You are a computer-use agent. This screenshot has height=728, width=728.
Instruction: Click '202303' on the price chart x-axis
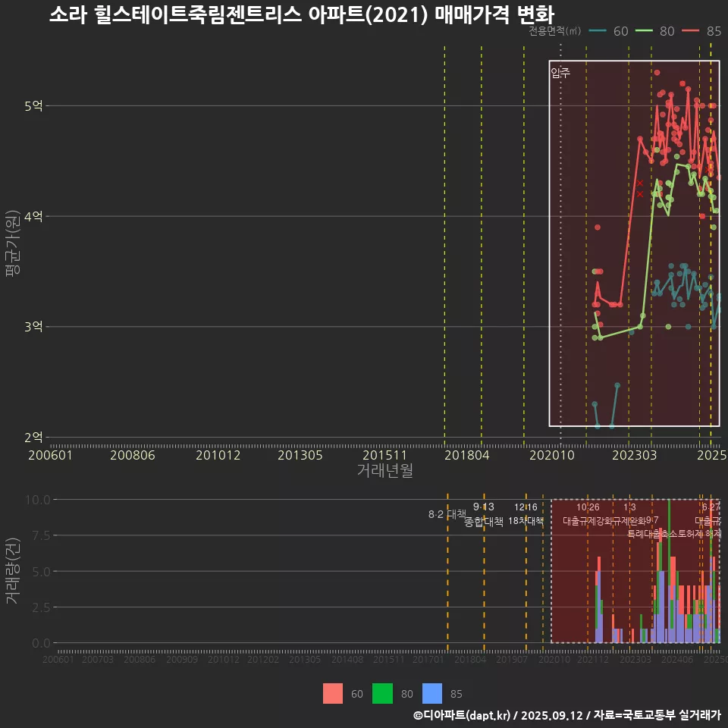pyautogui.click(x=634, y=455)
